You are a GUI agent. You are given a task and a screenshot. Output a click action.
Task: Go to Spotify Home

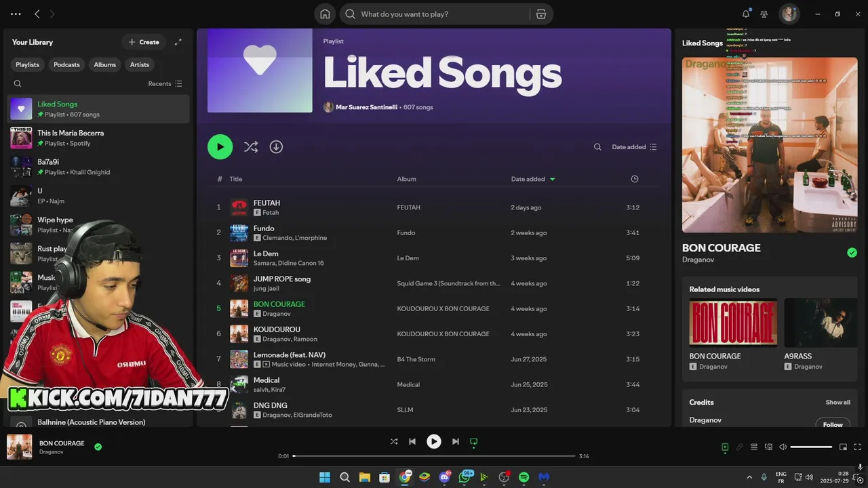pyautogui.click(x=325, y=14)
